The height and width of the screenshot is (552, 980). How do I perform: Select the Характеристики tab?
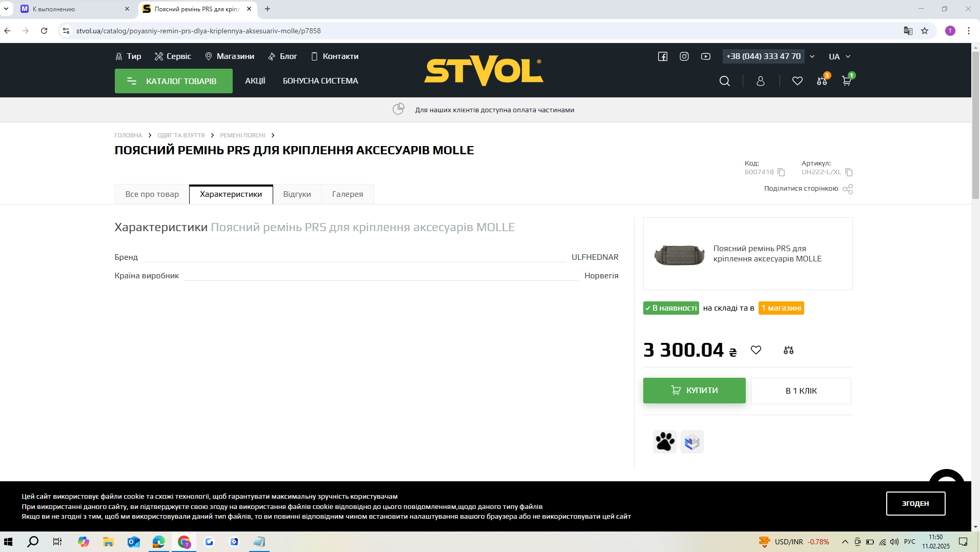(x=231, y=194)
